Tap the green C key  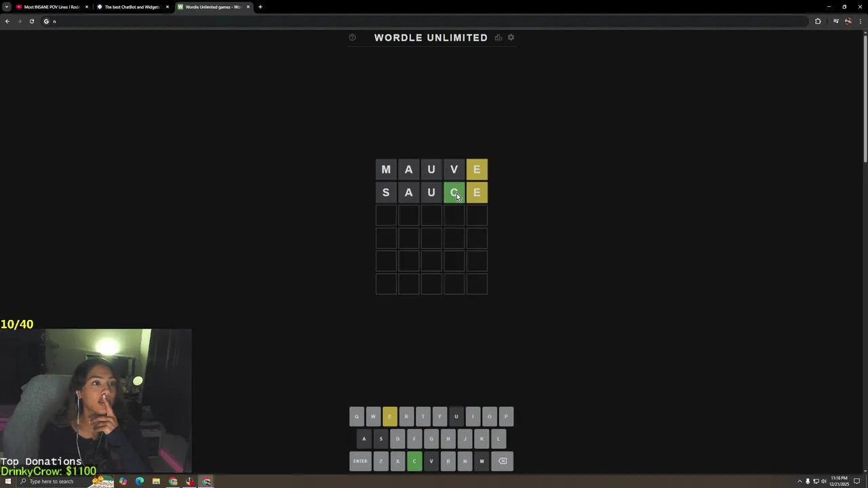(x=414, y=461)
